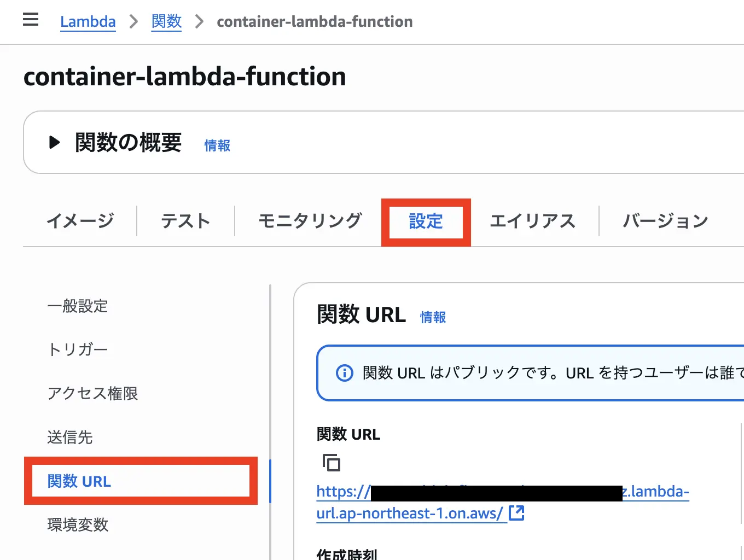Open the 関数 breadcrumb link
Screen dimensions: 744x560
166,22
